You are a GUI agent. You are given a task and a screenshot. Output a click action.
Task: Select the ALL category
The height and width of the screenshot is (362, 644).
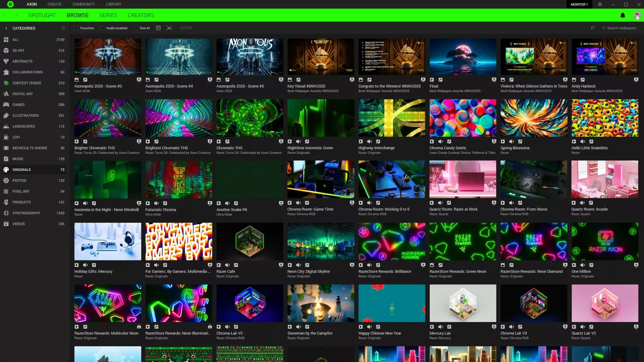[x=34, y=40]
